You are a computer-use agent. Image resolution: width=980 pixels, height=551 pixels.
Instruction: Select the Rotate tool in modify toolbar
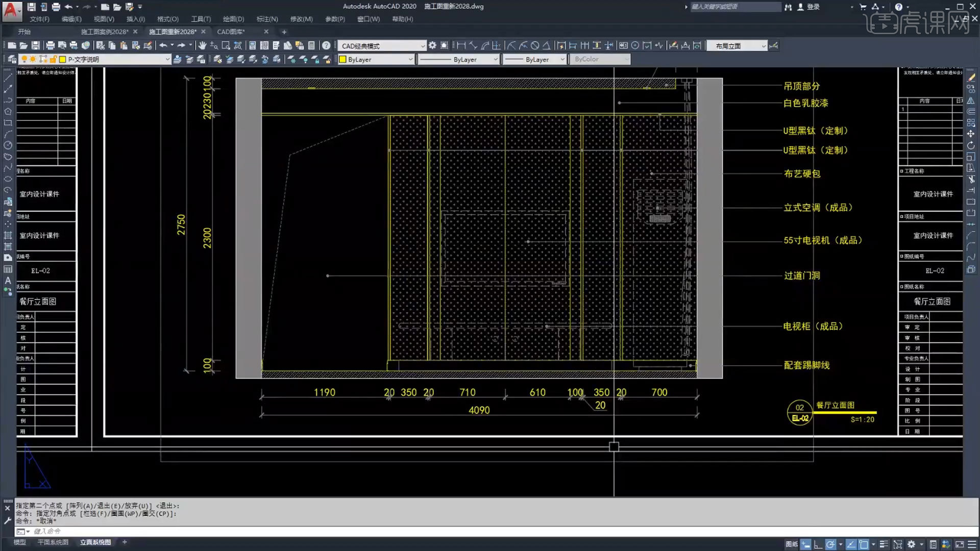971,145
